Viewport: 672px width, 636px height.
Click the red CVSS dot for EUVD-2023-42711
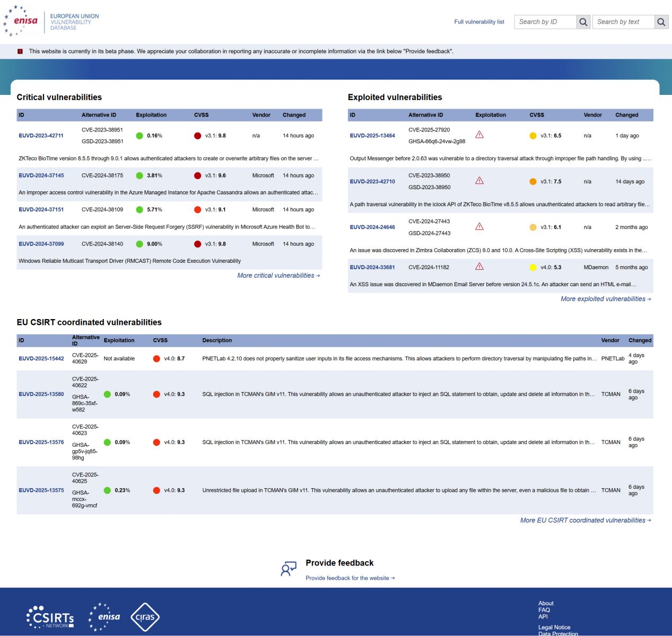(198, 136)
